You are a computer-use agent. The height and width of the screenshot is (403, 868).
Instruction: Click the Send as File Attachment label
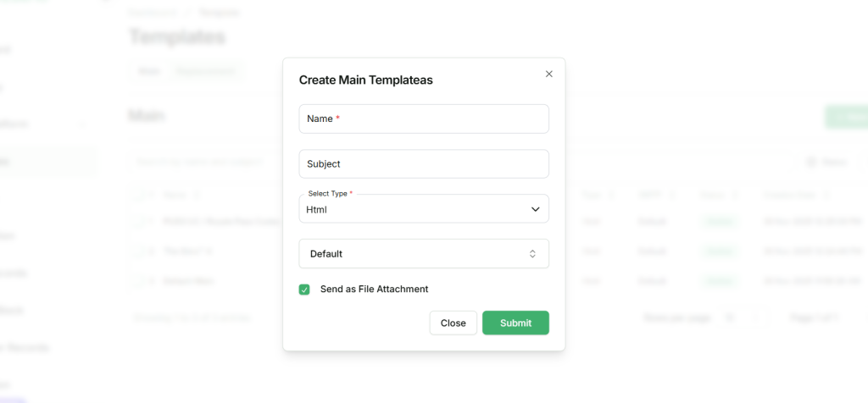(374, 290)
